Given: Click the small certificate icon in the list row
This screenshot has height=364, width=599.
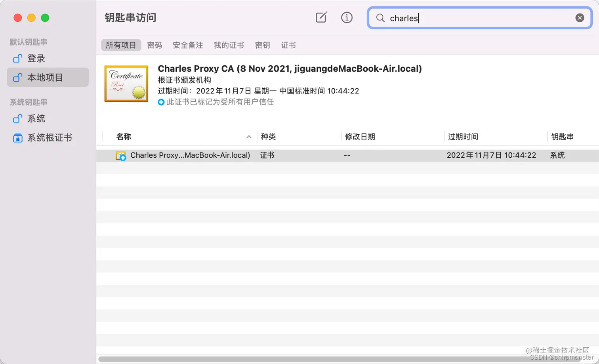Looking at the screenshot, I should (121, 156).
